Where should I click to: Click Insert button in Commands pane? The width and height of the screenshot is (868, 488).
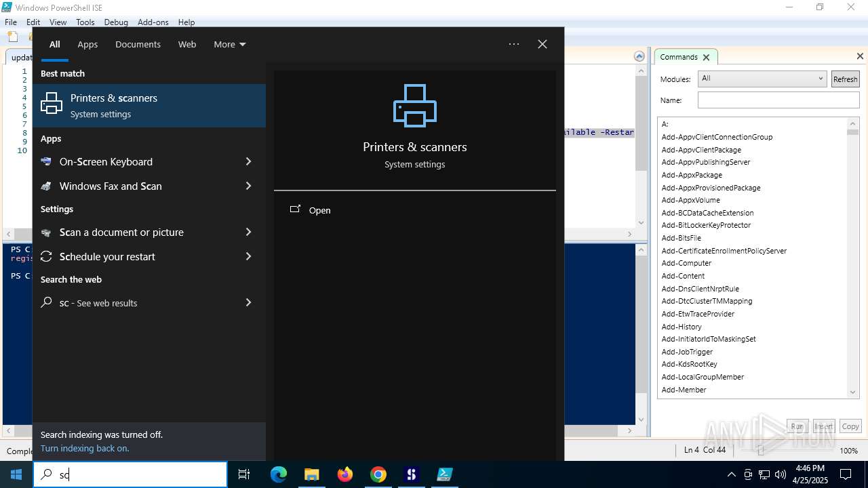point(824,426)
